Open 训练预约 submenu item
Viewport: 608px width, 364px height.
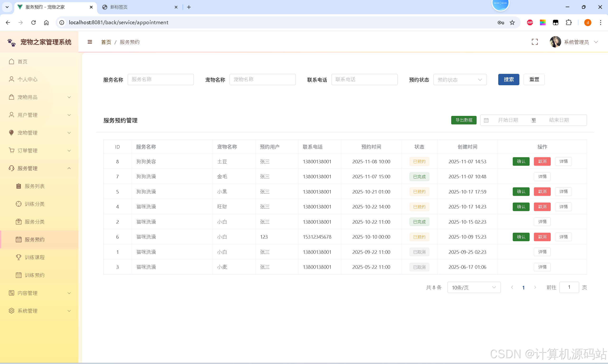(39, 275)
